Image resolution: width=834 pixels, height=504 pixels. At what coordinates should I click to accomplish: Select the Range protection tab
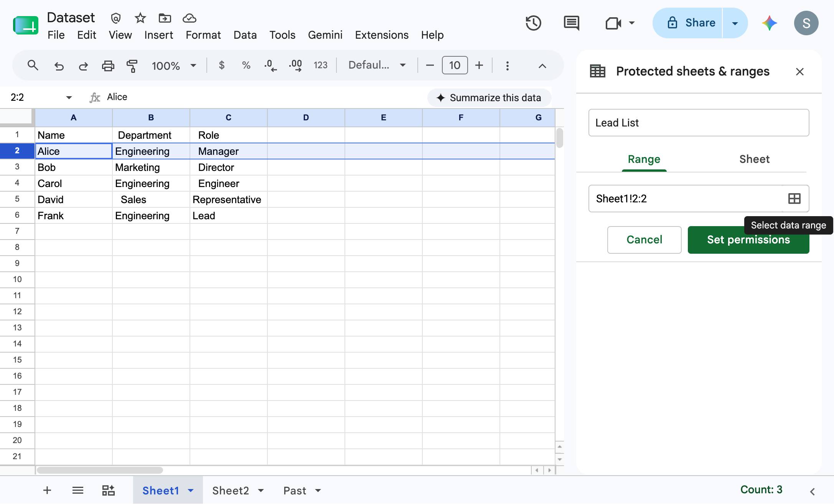click(644, 159)
